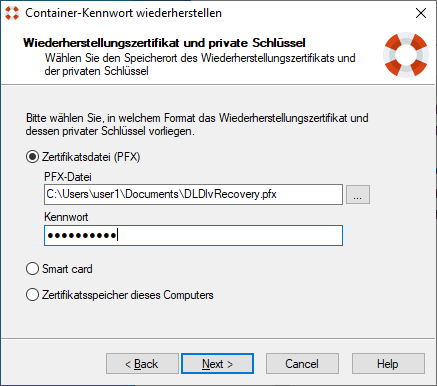Click the Next > button
The width and height of the screenshot is (437, 386).
[217, 364]
